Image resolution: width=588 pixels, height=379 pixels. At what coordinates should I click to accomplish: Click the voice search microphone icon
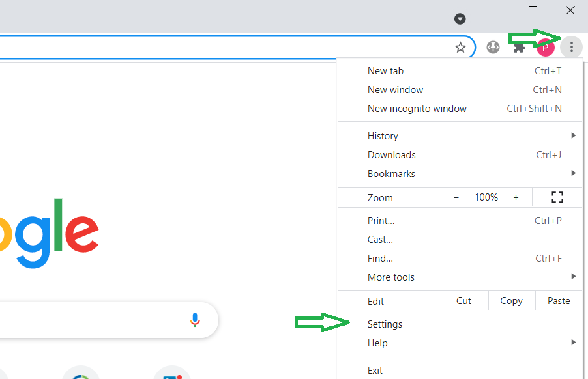pyautogui.click(x=195, y=320)
